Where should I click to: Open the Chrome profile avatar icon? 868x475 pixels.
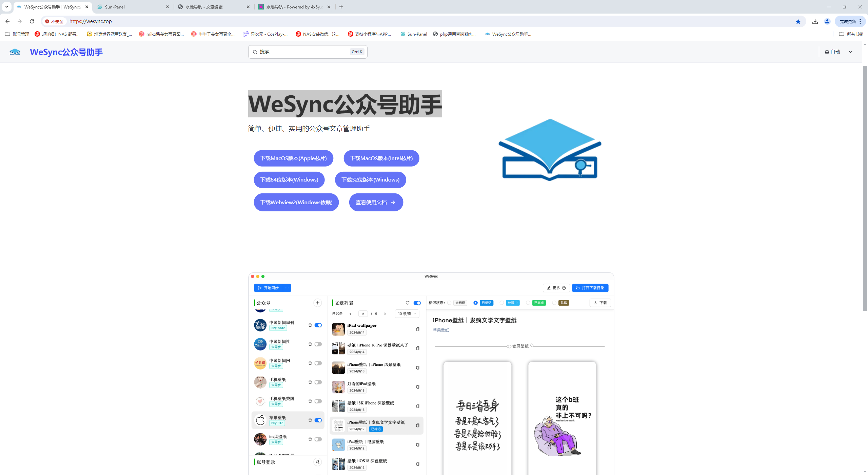click(827, 21)
